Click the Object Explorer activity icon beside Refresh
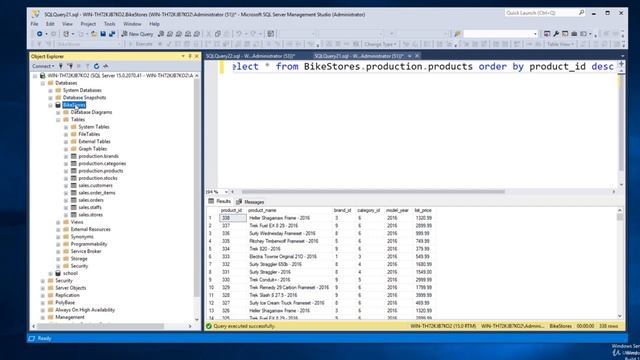 click(x=106, y=66)
